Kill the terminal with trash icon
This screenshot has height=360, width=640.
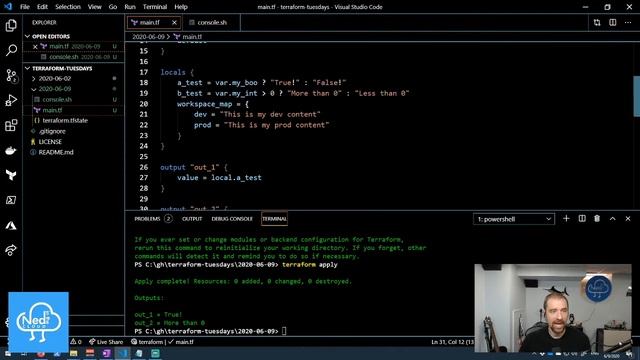coord(597,219)
